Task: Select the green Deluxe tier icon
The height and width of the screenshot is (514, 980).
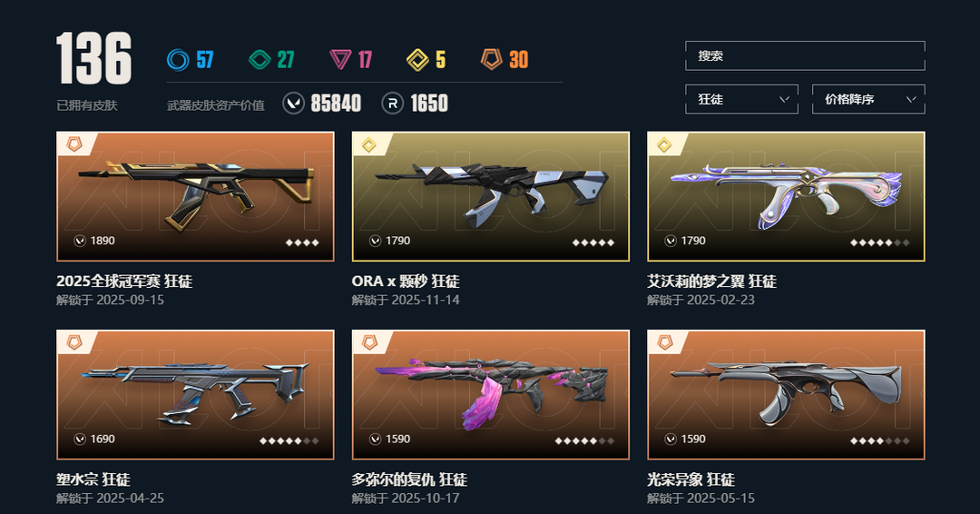Action: [x=260, y=60]
